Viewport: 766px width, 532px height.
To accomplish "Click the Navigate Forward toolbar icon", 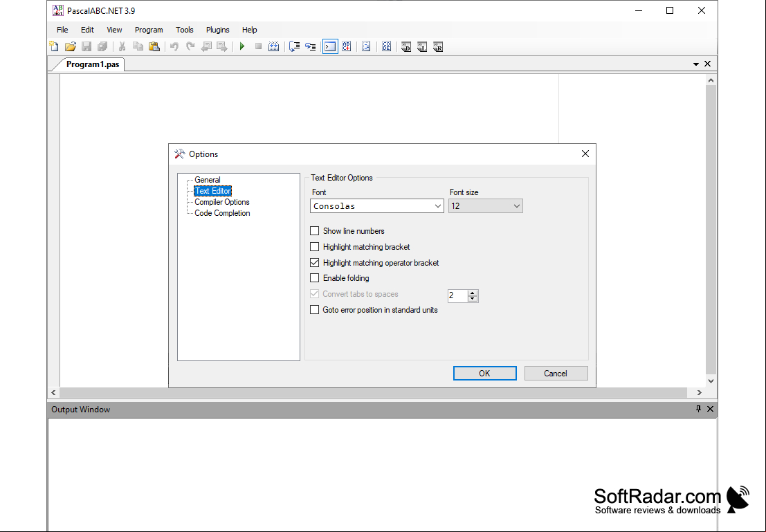I will (x=222, y=46).
